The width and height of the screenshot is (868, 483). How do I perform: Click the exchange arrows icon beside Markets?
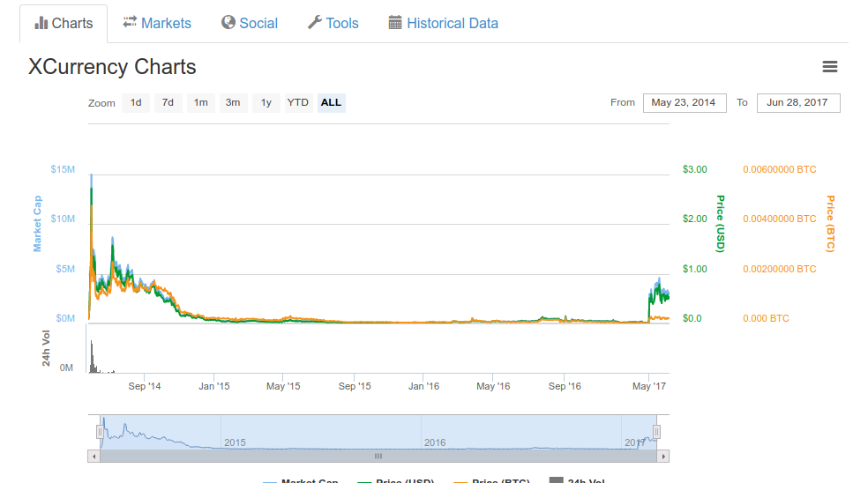coord(130,22)
